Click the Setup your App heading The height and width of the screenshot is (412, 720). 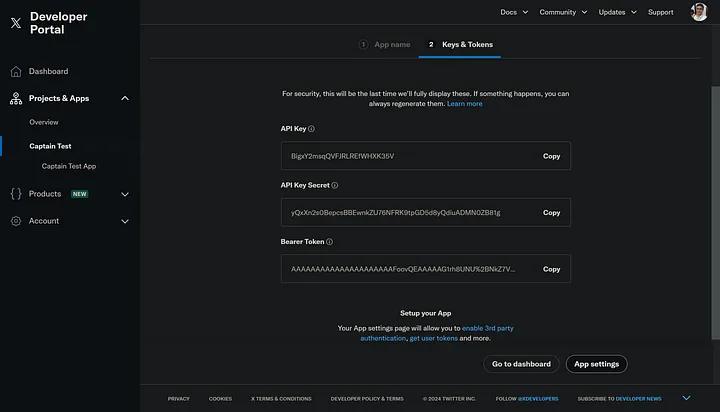point(426,313)
